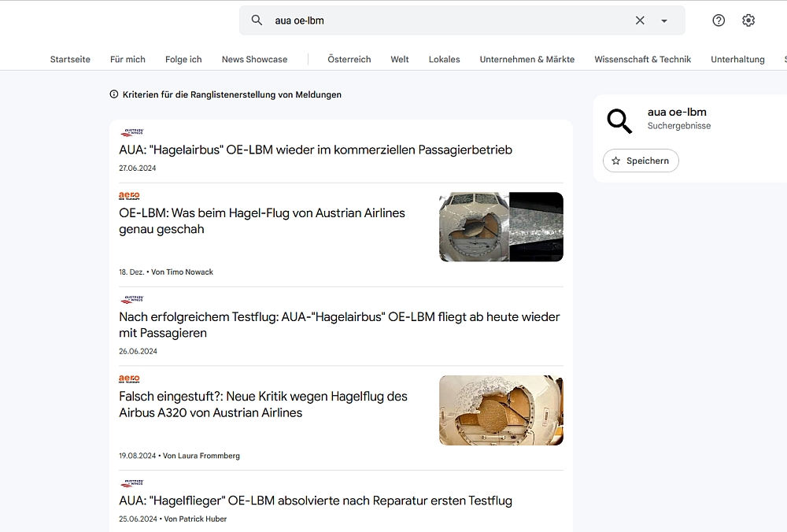Open article Hagelairbus OE-LBM wieder im kommerziellen Passagierbetrieb
The height and width of the screenshot is (532, 787).
tap(316, 150)
